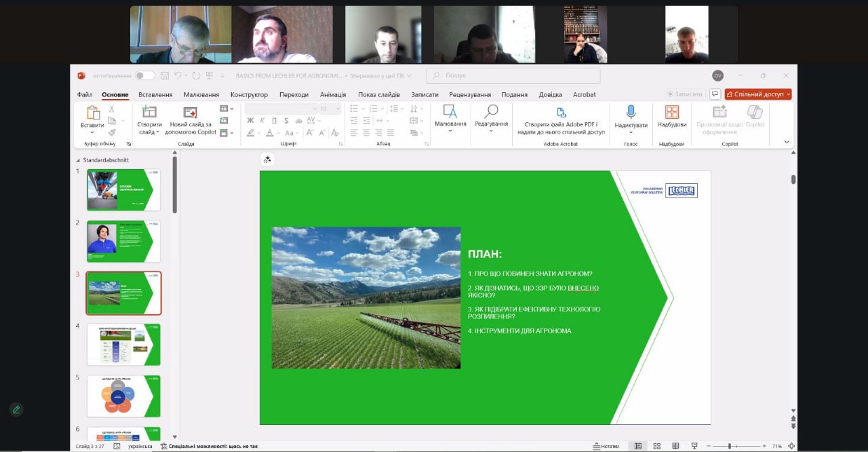Image resolution: width=868 pixels, height=452 pixels.
Task: Open the Share (Спільний доступ) dropdown arrow
Action: 788,94
